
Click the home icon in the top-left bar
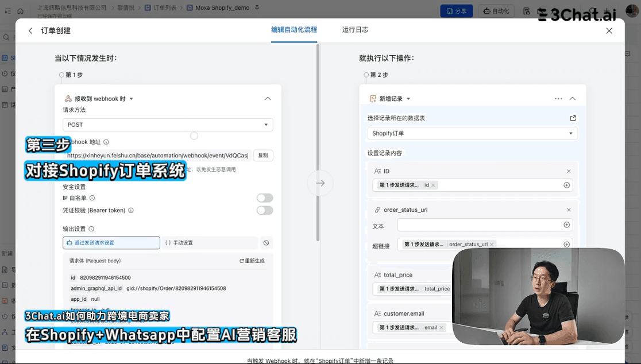tap(21, 11)
